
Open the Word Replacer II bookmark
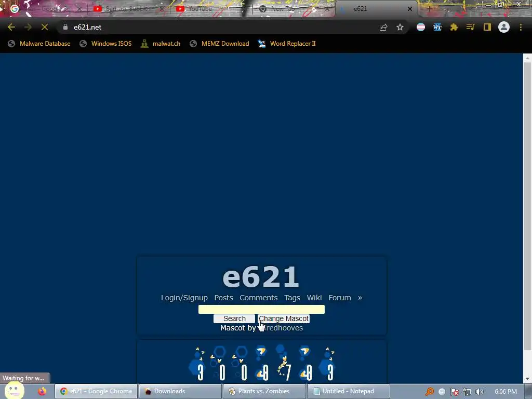tap(287, 44)
